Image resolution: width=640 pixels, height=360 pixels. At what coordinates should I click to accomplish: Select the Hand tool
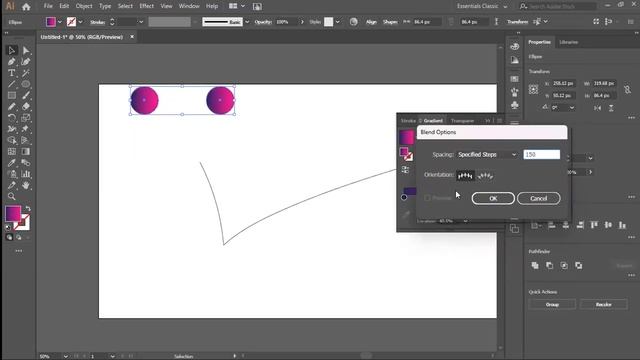pos(26,185)
